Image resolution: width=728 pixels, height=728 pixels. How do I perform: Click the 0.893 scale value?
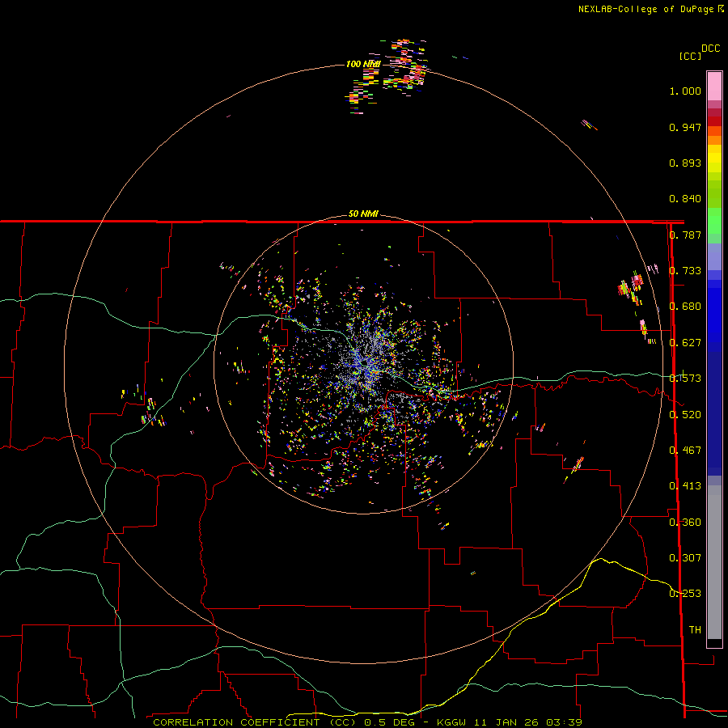tap(685, 163)
